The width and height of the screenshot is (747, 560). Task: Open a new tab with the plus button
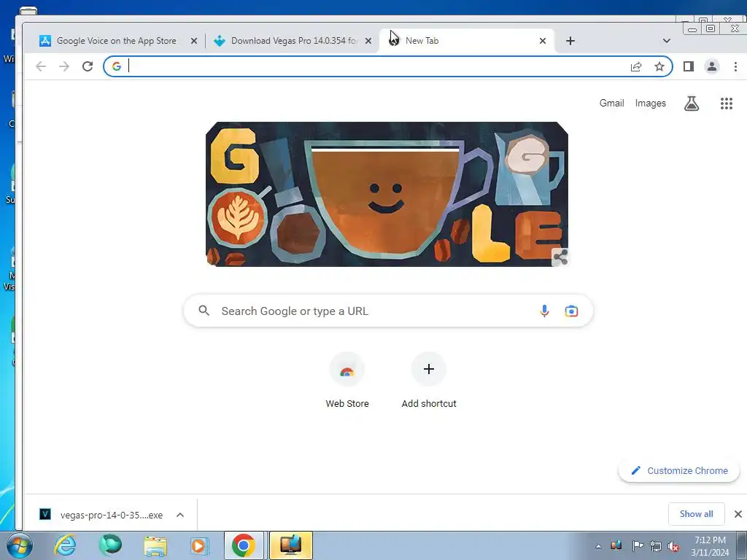click(x=570, y=41)
